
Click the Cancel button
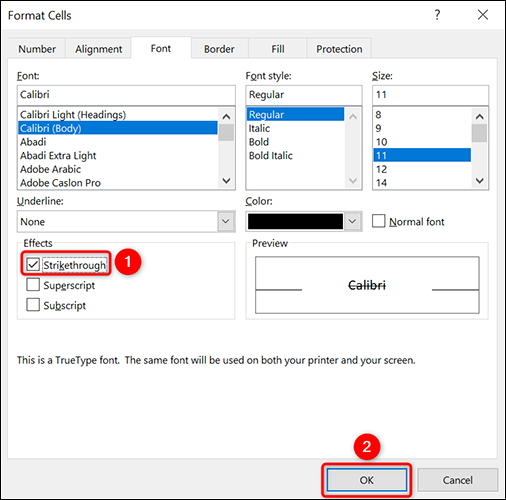457,480
